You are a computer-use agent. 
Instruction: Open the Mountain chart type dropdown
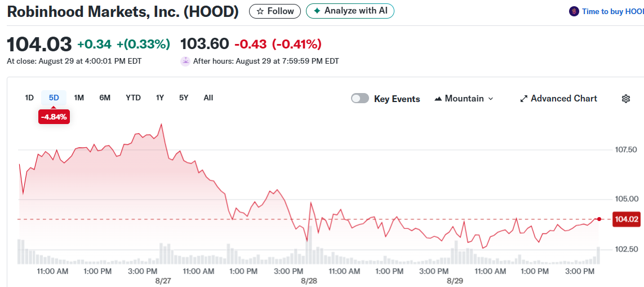tap(464, 99)
